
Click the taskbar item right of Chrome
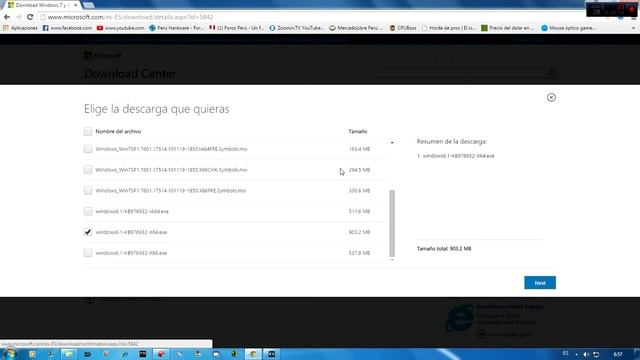[271, 354]
